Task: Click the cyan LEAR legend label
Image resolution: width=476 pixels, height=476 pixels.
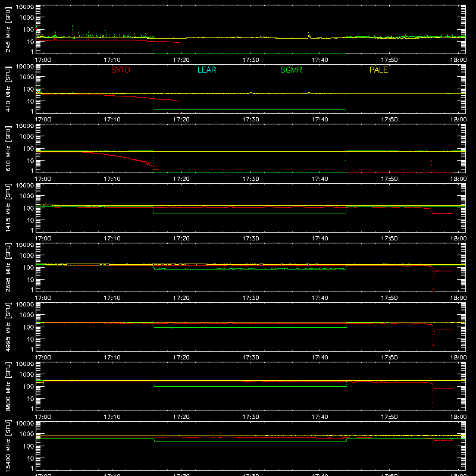Action: (206, 70)
